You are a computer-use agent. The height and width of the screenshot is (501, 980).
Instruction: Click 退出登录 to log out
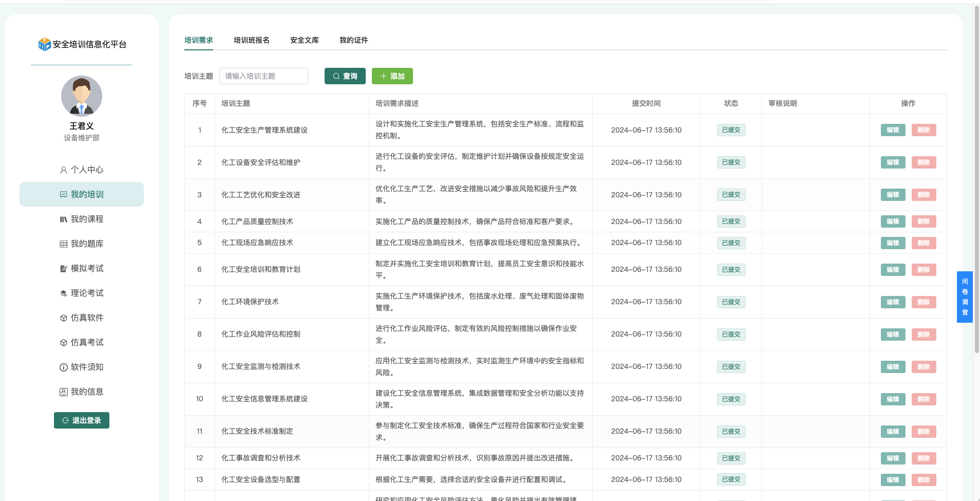coord(82,420)
